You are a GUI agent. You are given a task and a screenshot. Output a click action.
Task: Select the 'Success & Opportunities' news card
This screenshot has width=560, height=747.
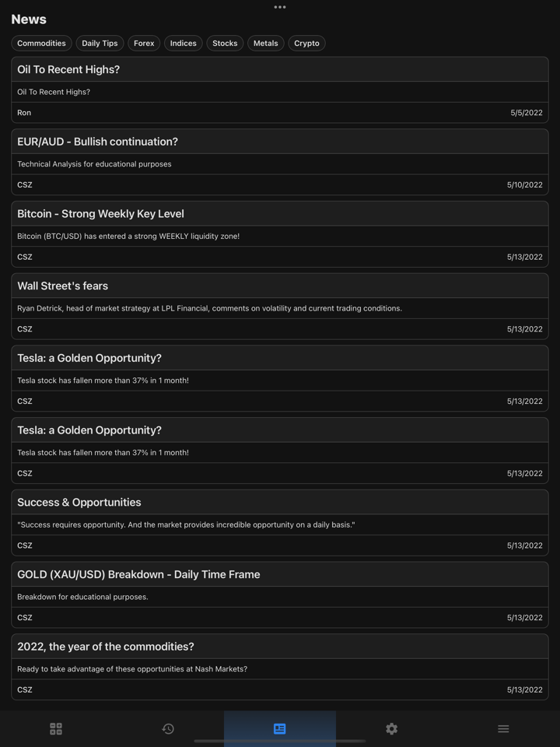pos(280,523)
